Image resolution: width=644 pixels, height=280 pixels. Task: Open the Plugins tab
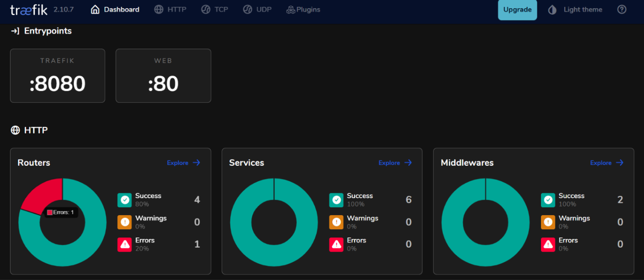(x=303, y=10)
